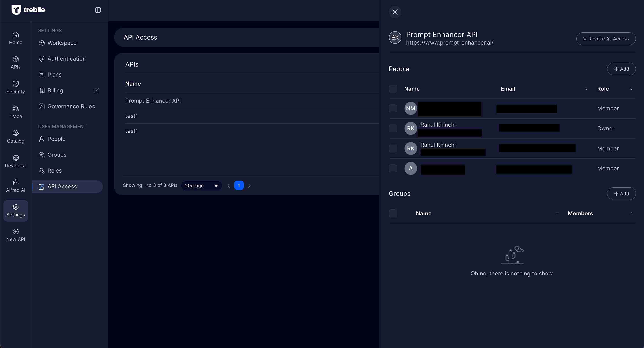Collapse the sidebar with the panel icon
The width and height of the screenshot is (644, 348).
click(x=98, y=10)
